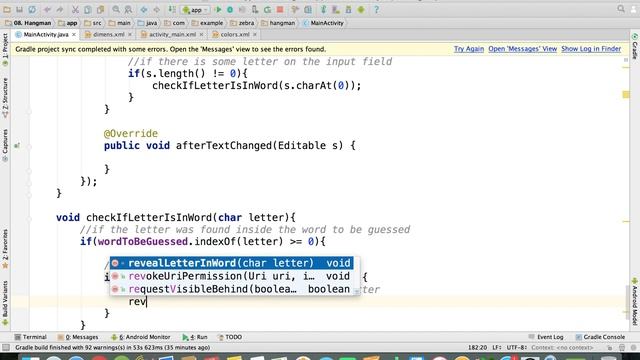Open LF line separator selector
Image resolution: width=640 pixels, height=360 pixels.
coord(497,348)
